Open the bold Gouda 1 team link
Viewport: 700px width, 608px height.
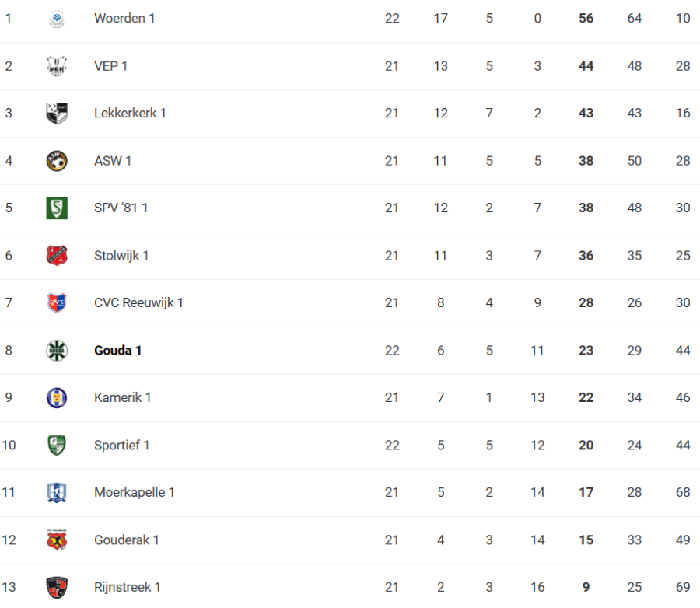point(117,351)
